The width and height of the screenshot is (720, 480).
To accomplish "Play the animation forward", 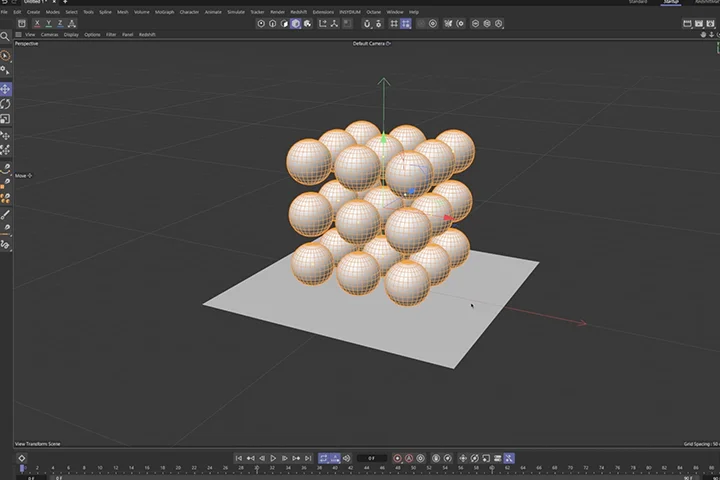I will click(273, 458).
